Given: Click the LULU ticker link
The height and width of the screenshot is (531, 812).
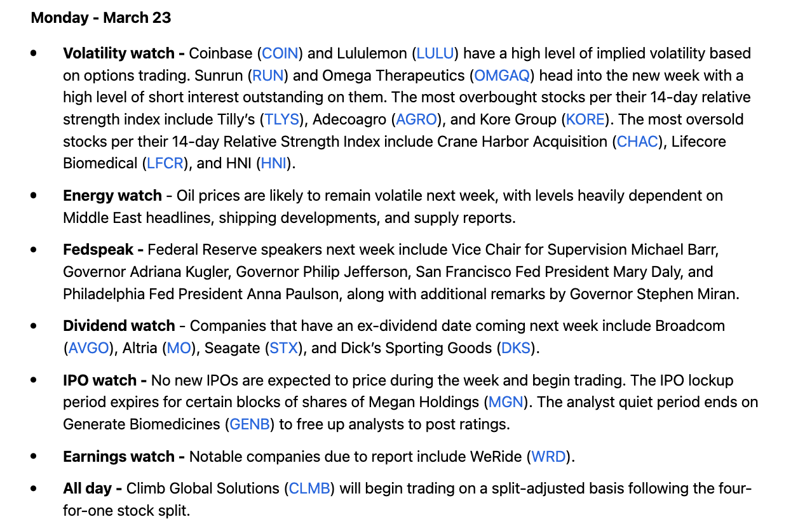Looking at the screenshot, I should (435, 53).
